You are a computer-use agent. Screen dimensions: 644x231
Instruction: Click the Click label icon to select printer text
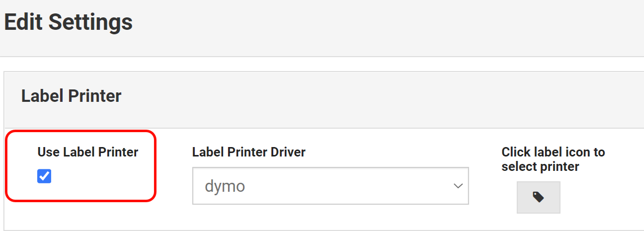tap(553, 159)
